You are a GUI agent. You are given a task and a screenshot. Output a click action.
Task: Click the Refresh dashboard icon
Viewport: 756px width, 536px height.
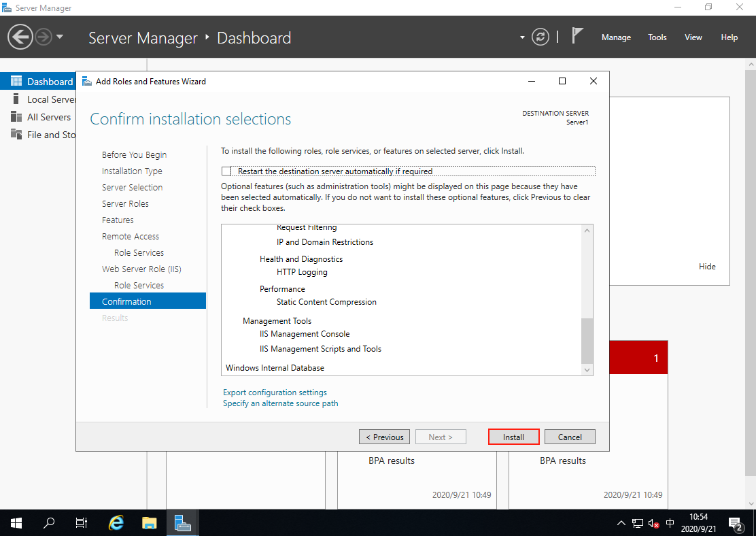pyautogui.click(x=540, y=37)
